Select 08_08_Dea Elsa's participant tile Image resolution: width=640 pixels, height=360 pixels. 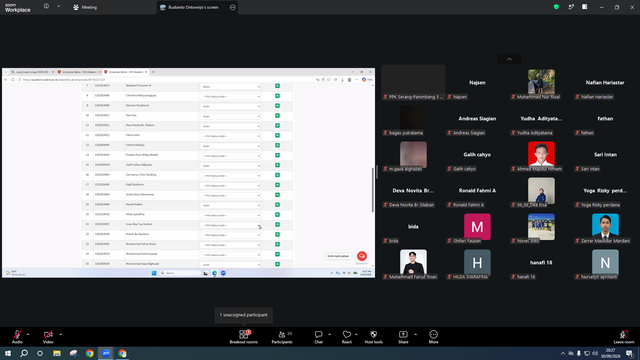(x=541, y=191)
